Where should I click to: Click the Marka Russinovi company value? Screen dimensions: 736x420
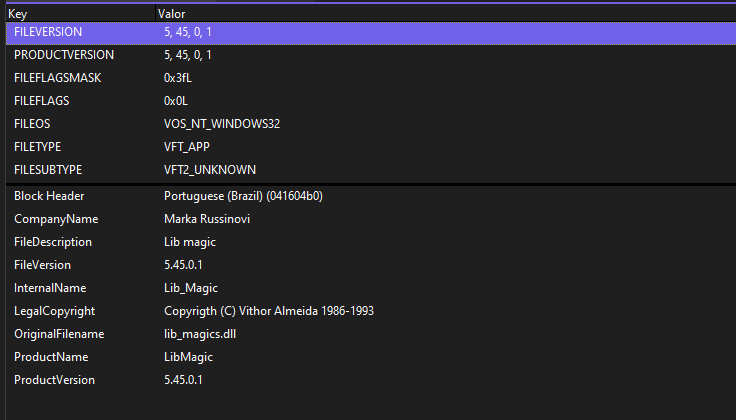pos(207,219)
